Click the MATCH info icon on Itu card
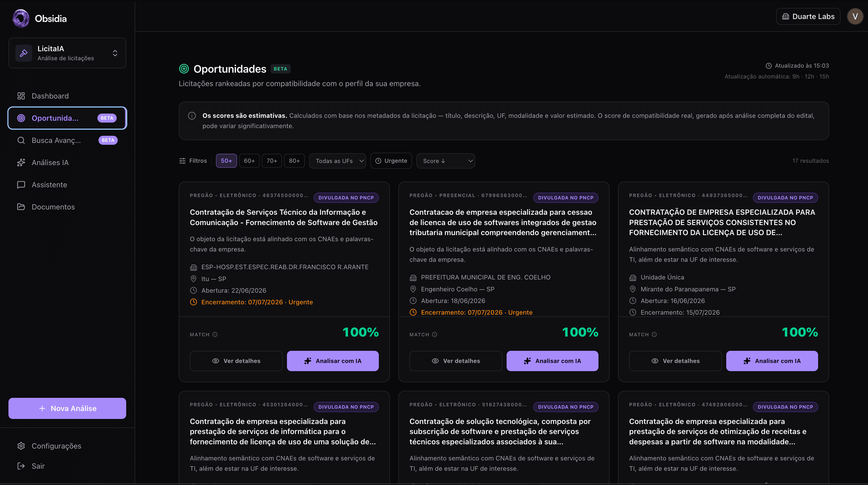The image size is (868, 485). (x=215, y=334)
